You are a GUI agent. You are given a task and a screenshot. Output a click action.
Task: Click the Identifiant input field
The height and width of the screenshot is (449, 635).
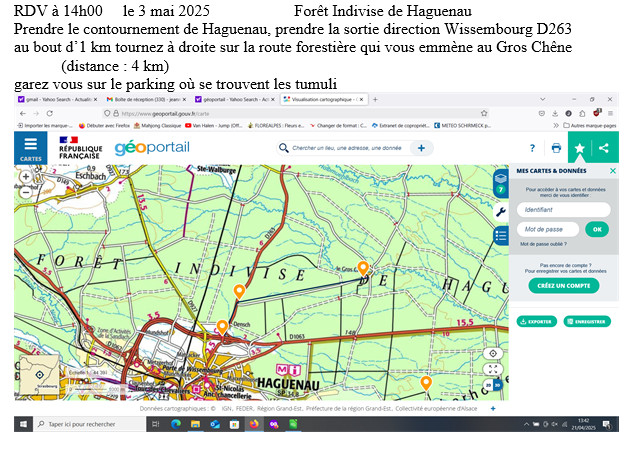(564, 210)
